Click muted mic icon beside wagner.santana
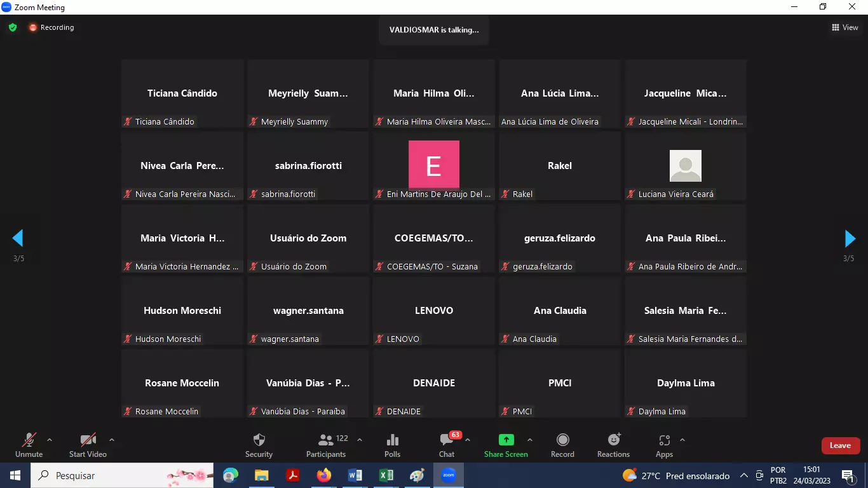868x488 pixels. click(254, 339)
